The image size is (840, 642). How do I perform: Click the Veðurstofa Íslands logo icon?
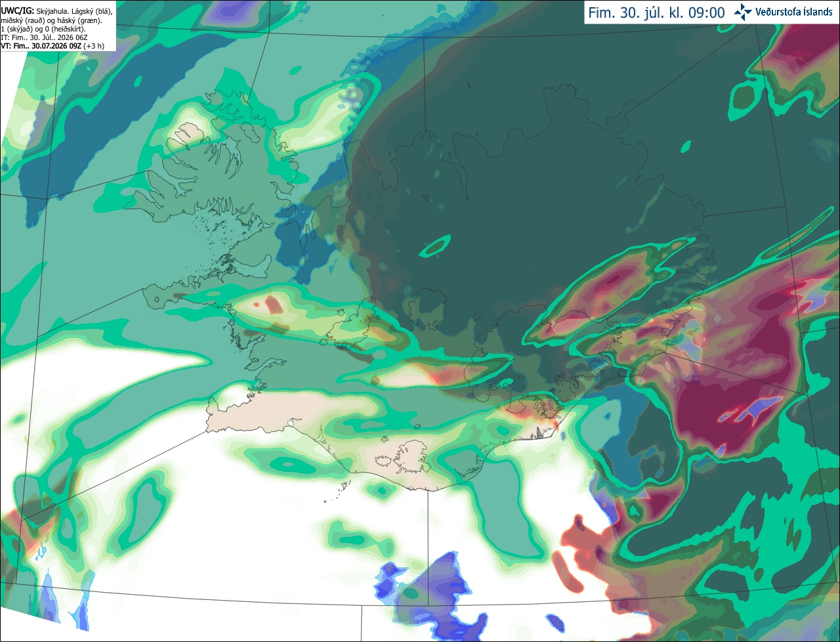point(743,12)
